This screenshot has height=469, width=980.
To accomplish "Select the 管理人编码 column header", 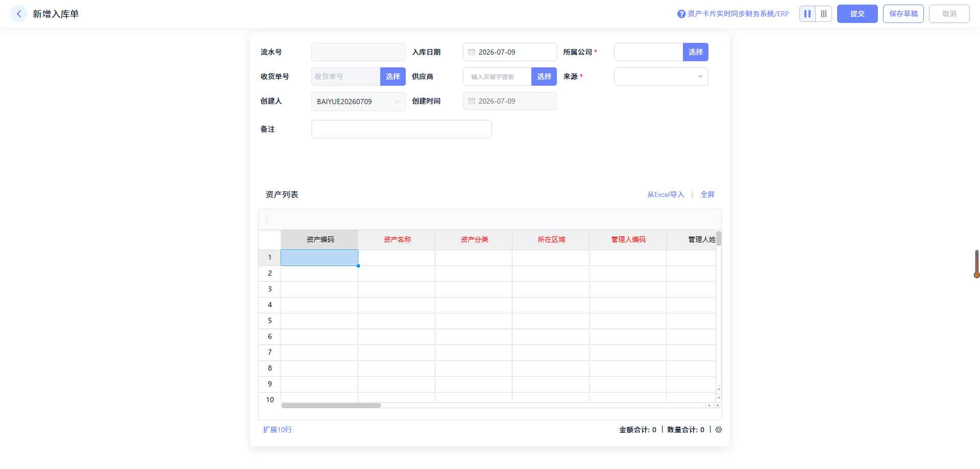I will click(x=628, y=239).
